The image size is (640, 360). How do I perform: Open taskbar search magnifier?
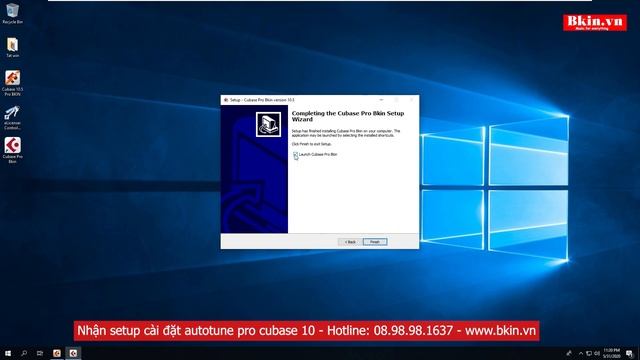pos(24,353)
